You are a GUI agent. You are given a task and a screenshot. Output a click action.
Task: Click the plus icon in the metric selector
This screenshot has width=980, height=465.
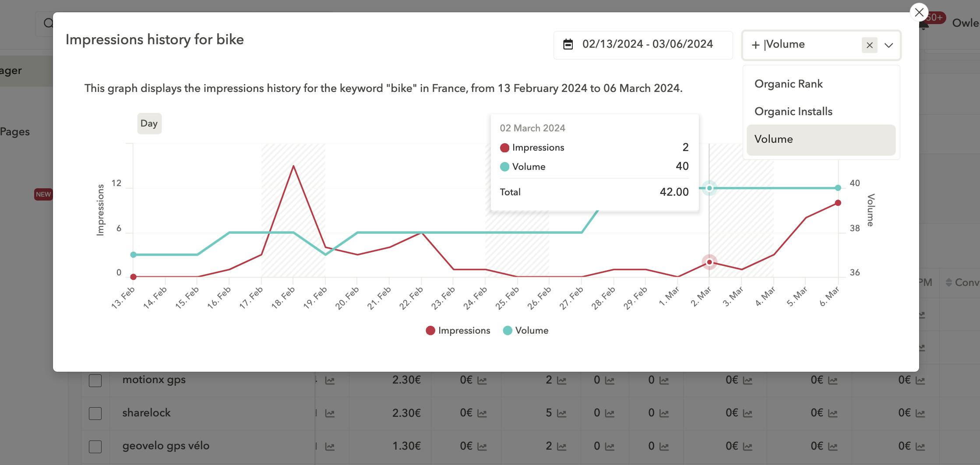(755, 45)
